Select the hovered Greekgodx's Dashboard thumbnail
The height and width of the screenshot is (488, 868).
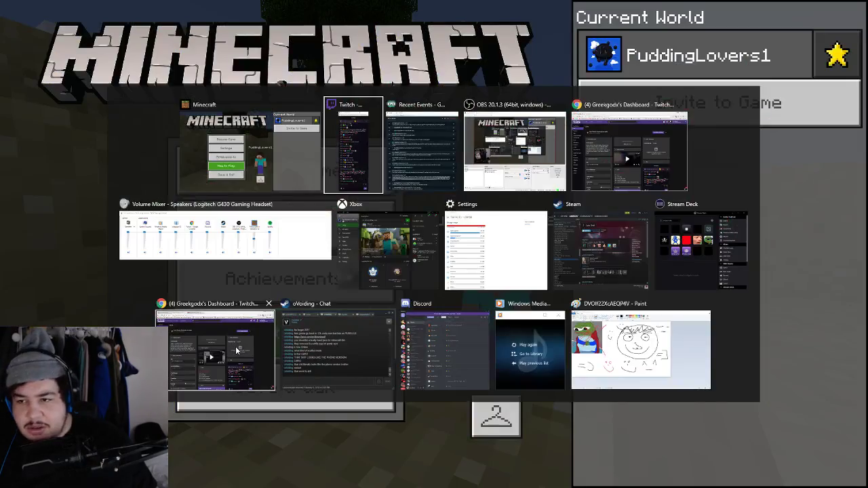point(216,350)
